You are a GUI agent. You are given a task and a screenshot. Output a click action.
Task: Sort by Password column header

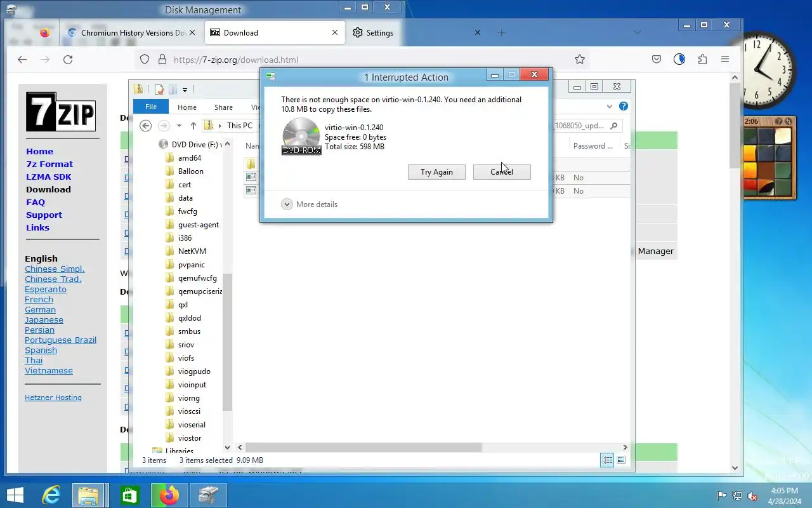click(593, 146)
